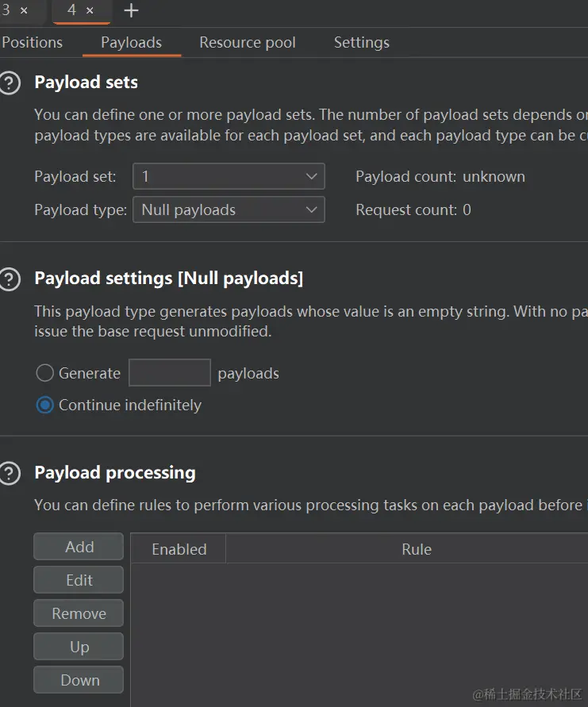Open help for Payload processing section
Screen dimensions: 588x707
point(10,474)
